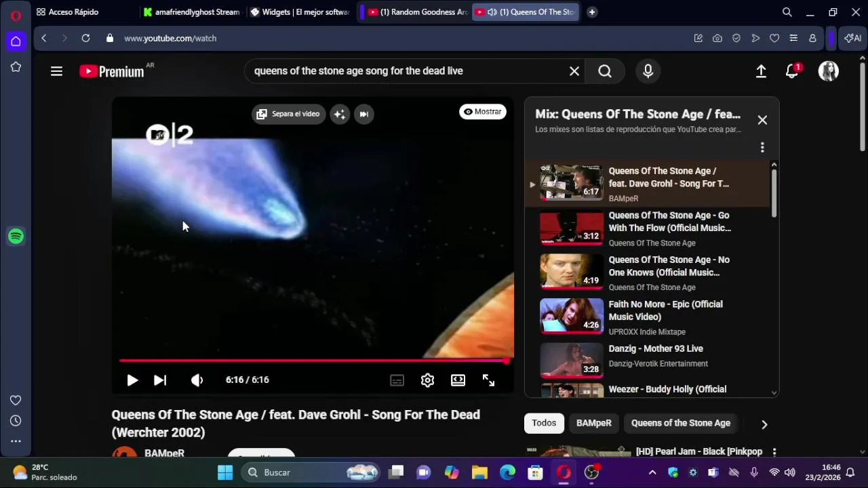
Task: Select Faith No More Epic video
Action: [648, 317]
